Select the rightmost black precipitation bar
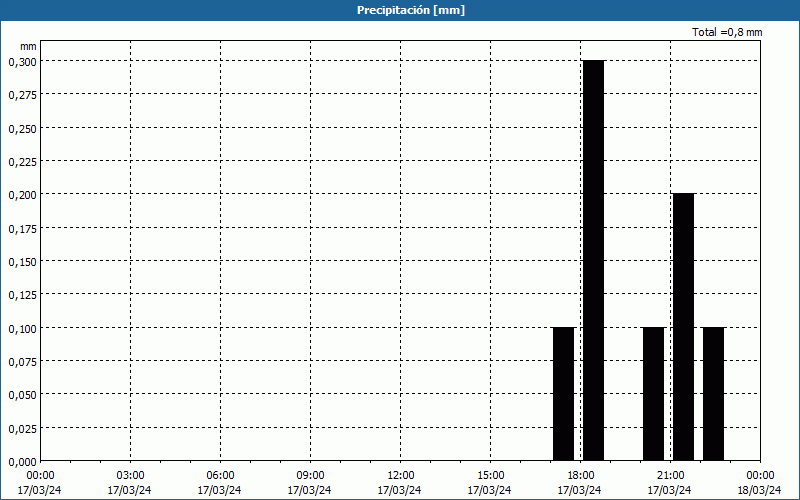 (x=713, y=393)
